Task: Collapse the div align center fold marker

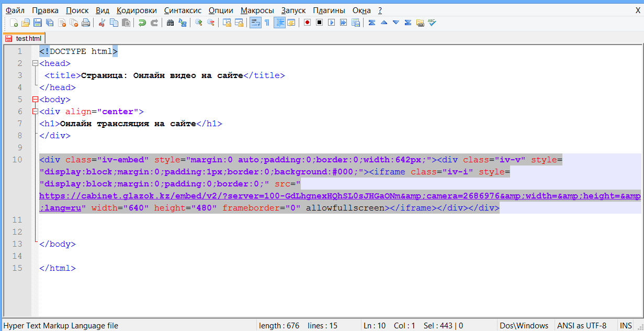Action: pos(35,112)
